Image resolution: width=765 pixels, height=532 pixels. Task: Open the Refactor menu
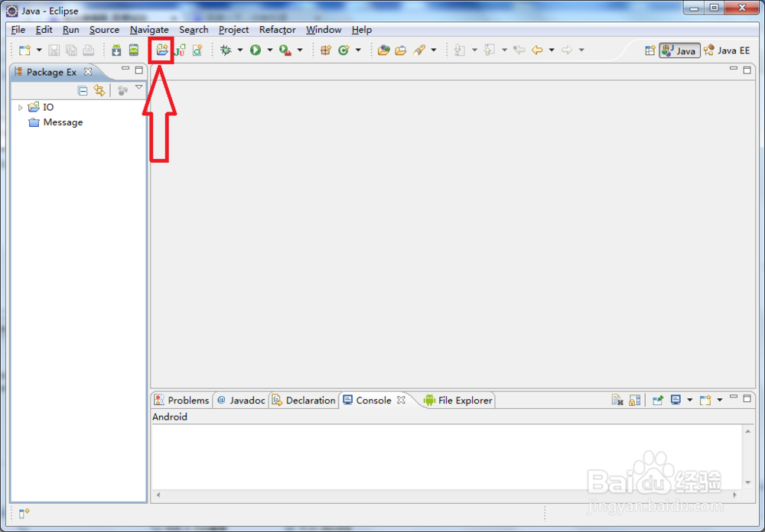[278, 30]
